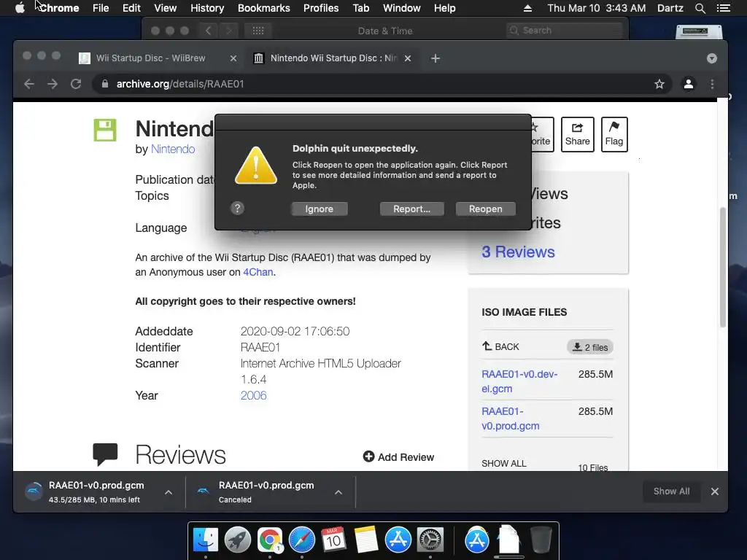Open App Store from the dock
747x560 pixels.
click(398, 540)
